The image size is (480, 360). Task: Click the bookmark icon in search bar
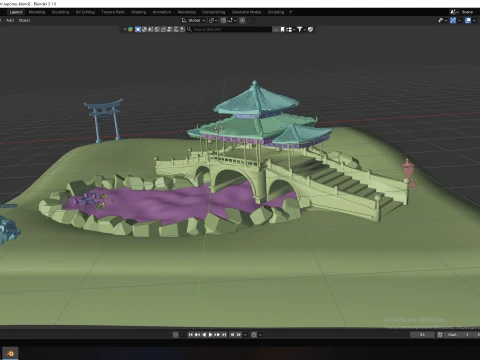coord(282,29)
